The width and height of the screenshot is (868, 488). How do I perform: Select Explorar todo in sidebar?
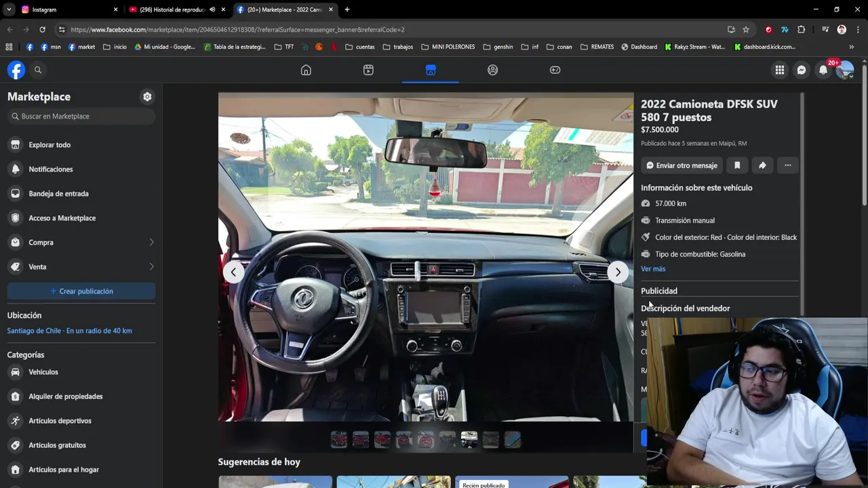[x=81, y=145]
